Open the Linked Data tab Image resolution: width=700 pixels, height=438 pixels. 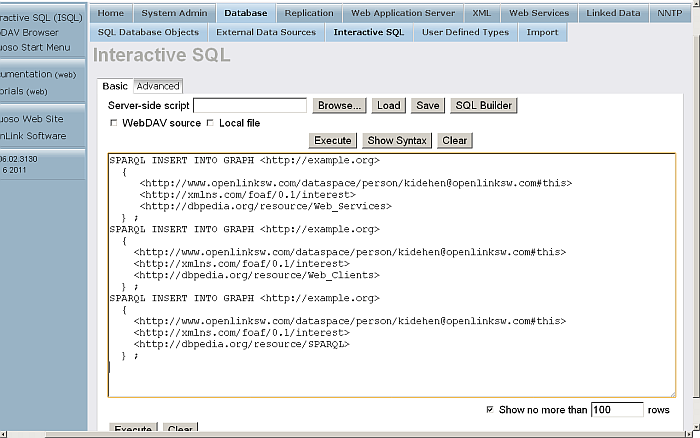pos(614,13)
